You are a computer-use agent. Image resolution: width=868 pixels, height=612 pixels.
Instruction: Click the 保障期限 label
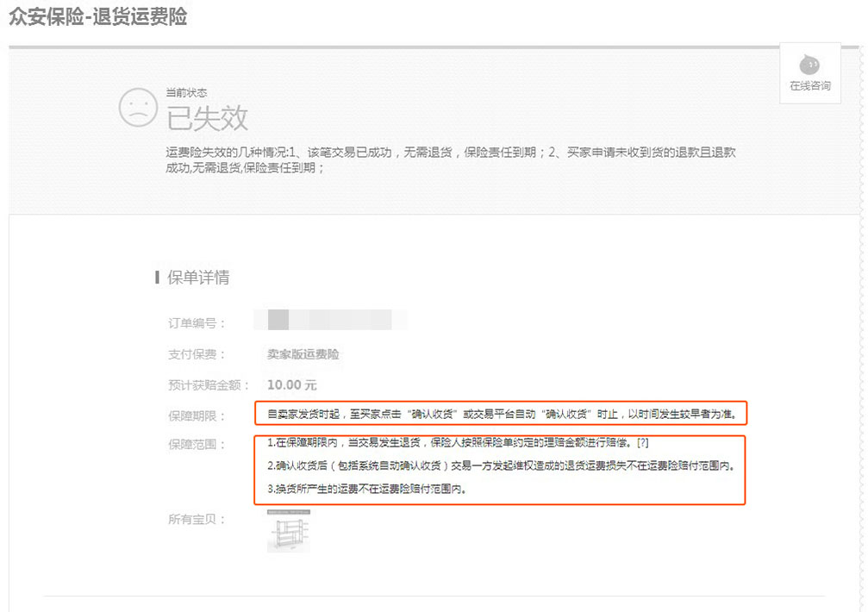point(197,416)
